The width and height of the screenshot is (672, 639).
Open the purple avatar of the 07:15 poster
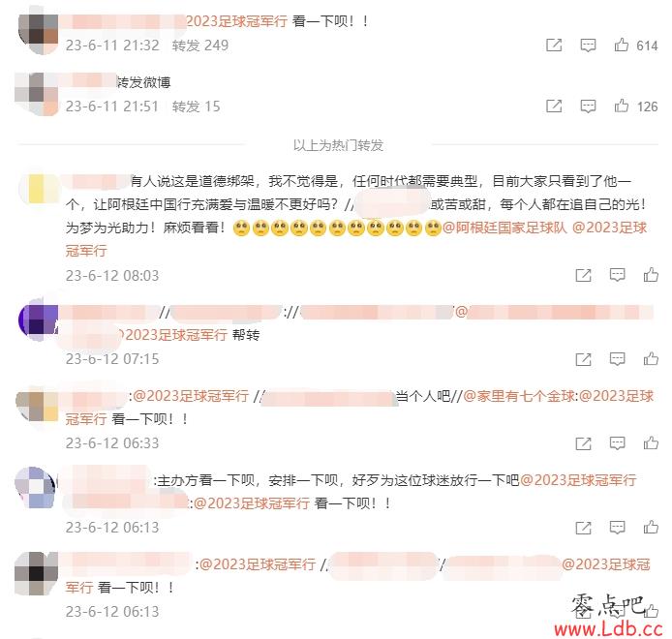(x=38, y=319)
